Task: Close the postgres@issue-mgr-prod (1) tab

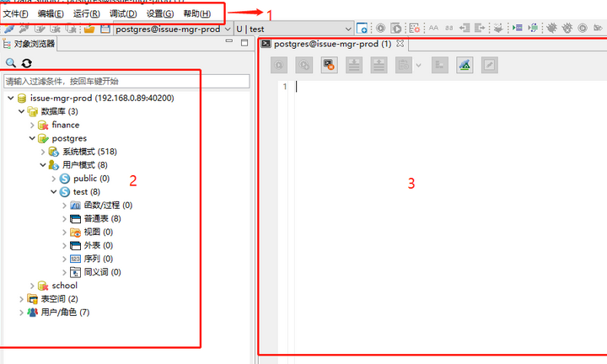Action: 400,44
